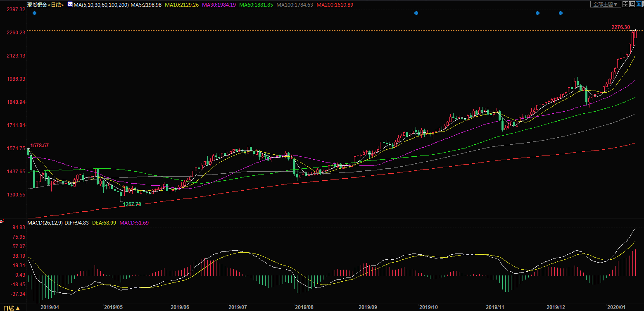Viewport: 644px width, 311px height.
Task: Click the 1848.94 axis price
Action: (x=17, y=102)
